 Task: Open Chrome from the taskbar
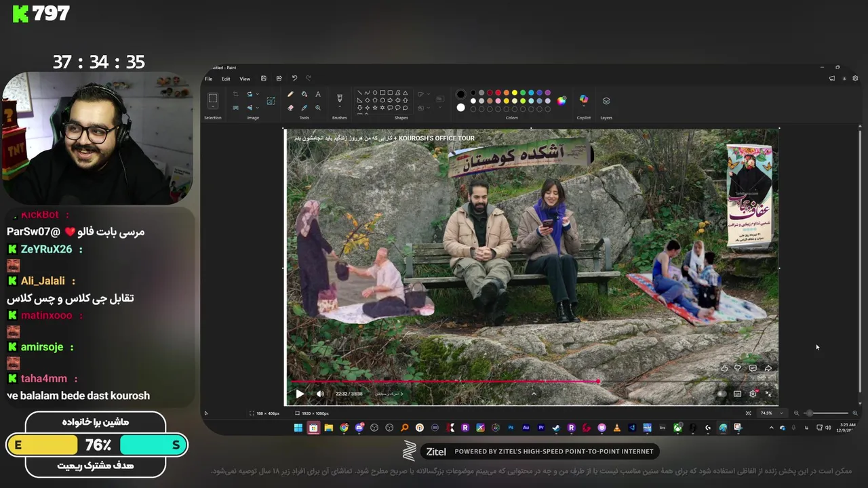pyautogui.click(x=344, y=428)
